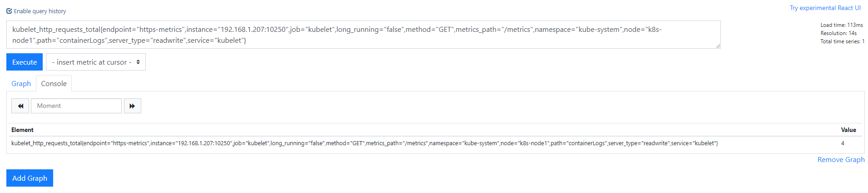Switch to the Graph tab

tap(21, 83)
